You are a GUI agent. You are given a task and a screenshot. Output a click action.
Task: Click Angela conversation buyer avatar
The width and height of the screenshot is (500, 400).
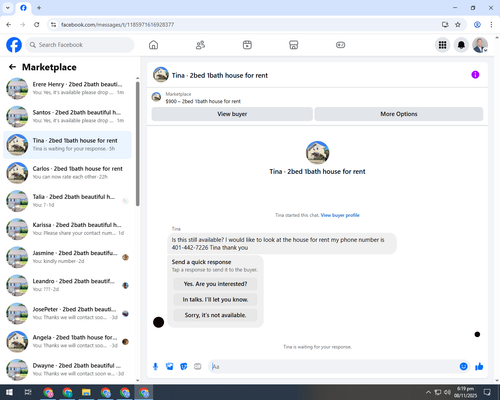[125, 342]
